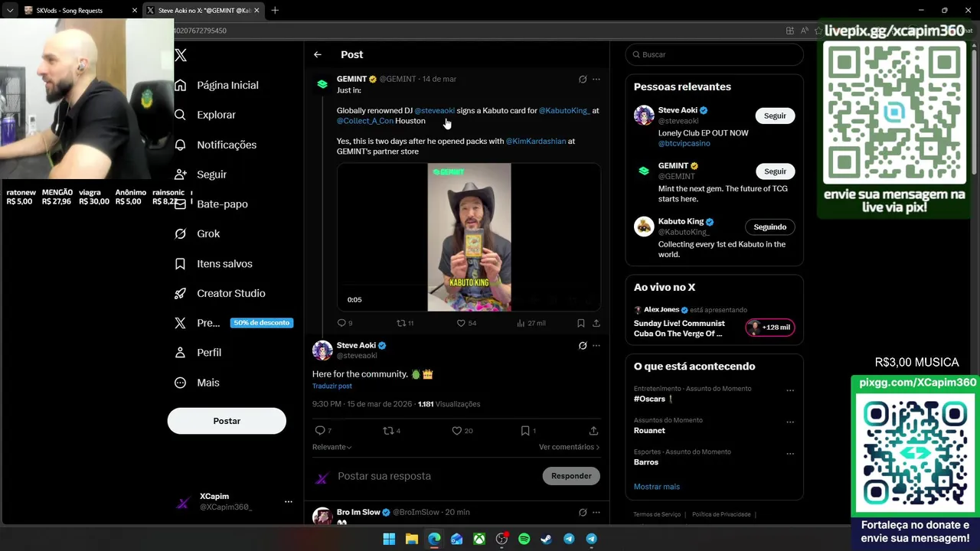Open more options on Bro Im Slow reply

596,512
